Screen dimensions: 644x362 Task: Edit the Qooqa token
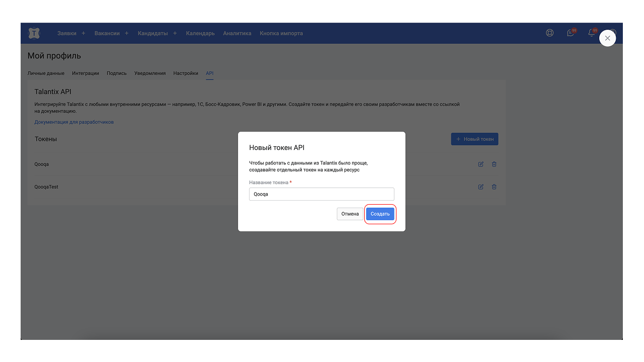(x=481, y=164)
